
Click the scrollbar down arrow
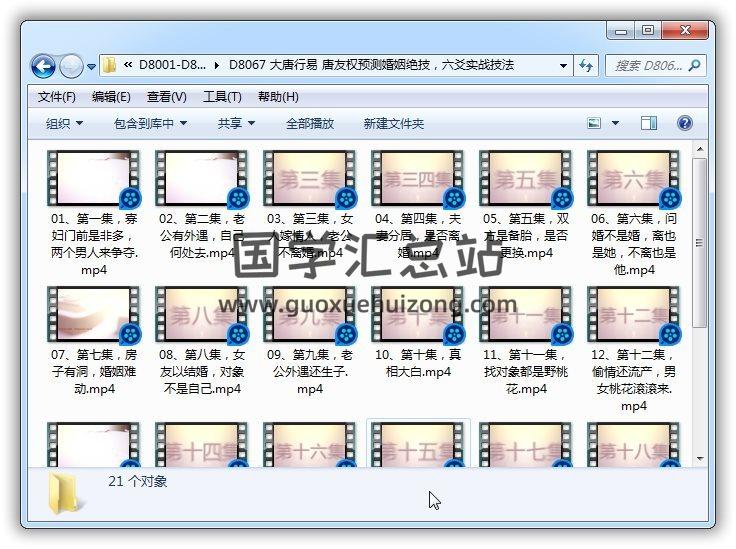(x=700, y=458)
